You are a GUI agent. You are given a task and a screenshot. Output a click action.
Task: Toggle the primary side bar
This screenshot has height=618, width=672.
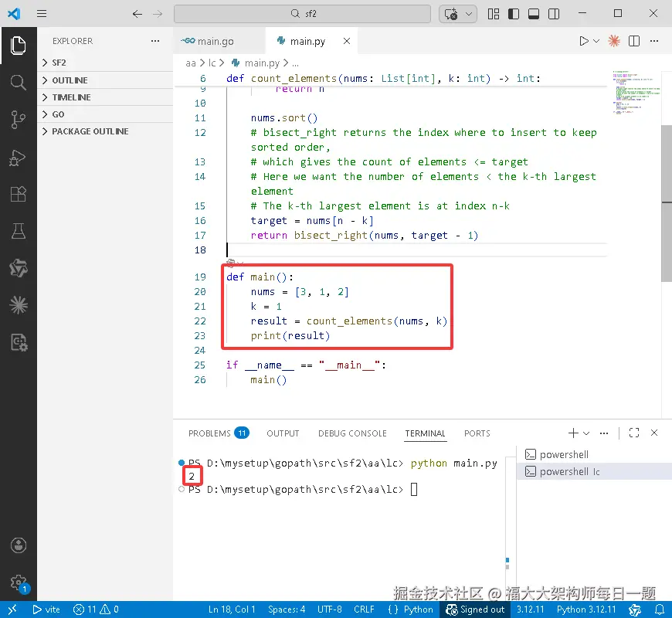514,14
